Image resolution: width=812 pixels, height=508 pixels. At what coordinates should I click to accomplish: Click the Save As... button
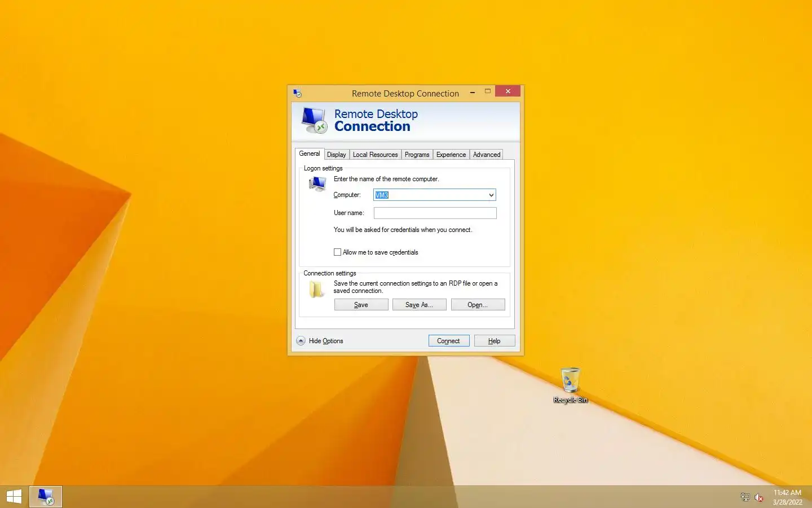click(419, 305)
